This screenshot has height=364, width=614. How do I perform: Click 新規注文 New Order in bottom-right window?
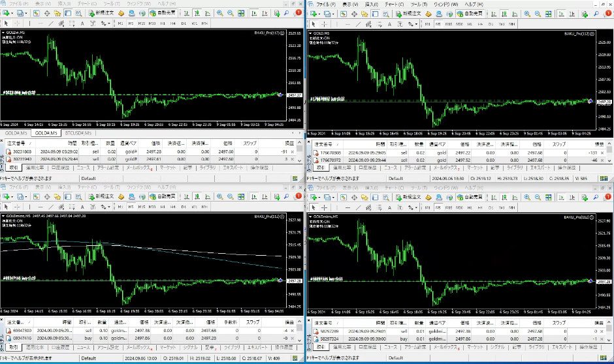click(x=408, y=197)
